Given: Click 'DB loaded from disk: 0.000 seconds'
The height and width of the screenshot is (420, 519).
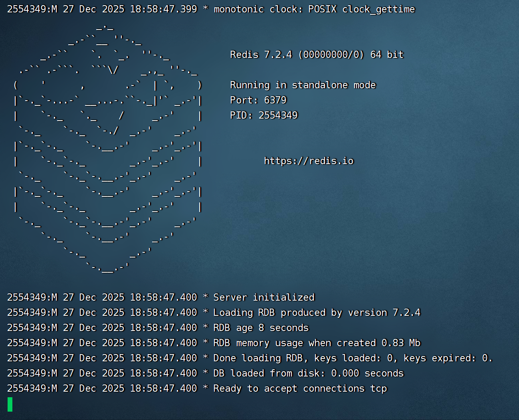Looking at the screenshot, I should click(x=205, y=373).
